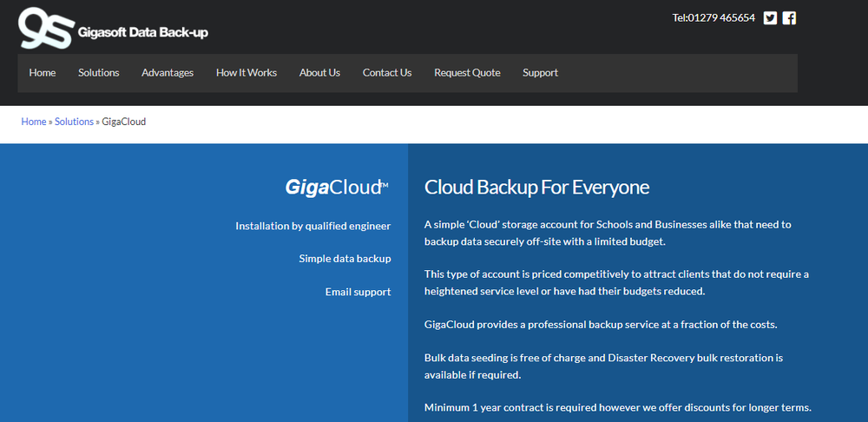Open the About Us page

(320, 73)
